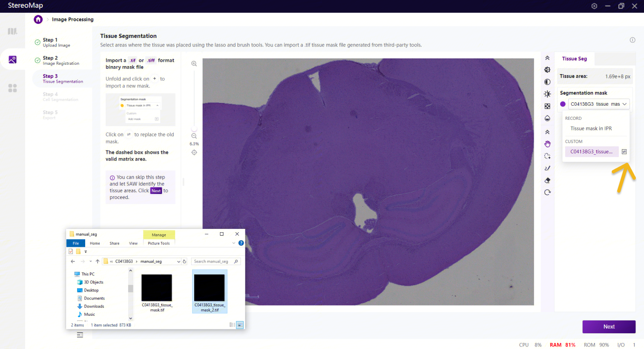The height and width of the screenshot is (349, 644).
Task: Zoom in on the tissue image
Action: [194, 63]
